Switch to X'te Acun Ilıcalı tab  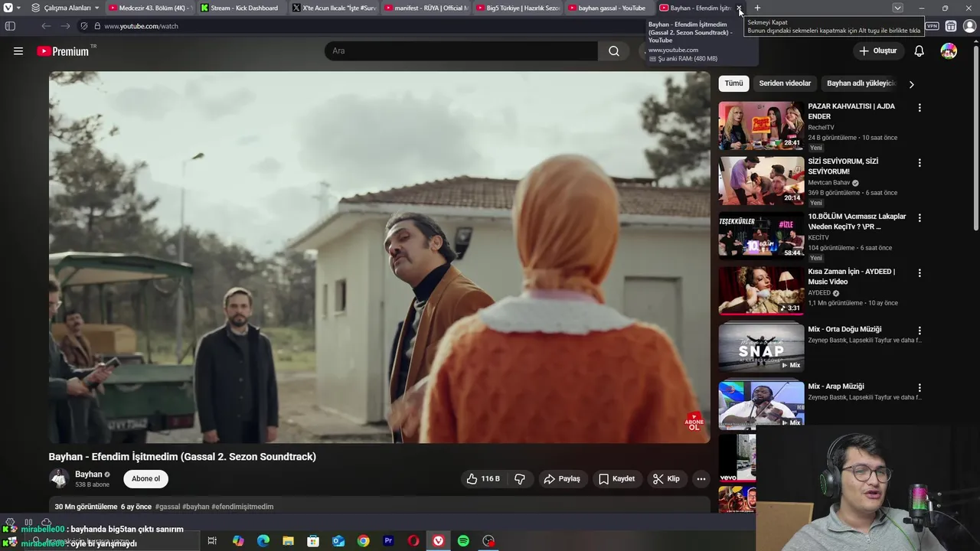click(332, 8)
